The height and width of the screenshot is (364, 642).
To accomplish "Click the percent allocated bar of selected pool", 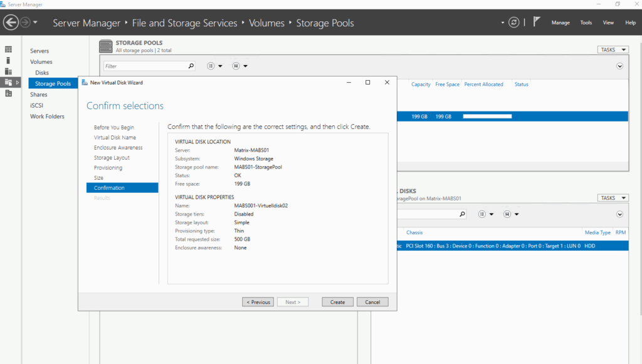I will click(x=487, y=117).
